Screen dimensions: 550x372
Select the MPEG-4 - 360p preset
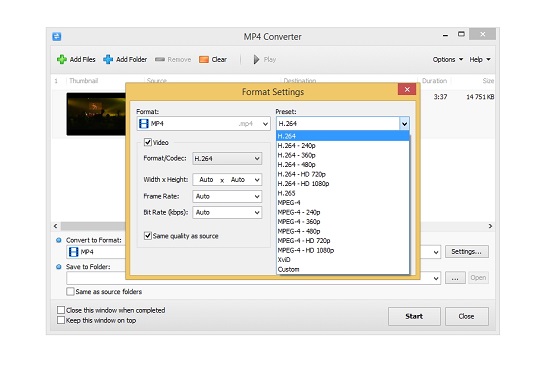point(343,222)
